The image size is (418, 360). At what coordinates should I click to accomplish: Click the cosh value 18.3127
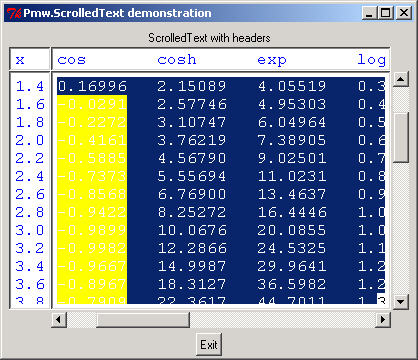[192, 284]
